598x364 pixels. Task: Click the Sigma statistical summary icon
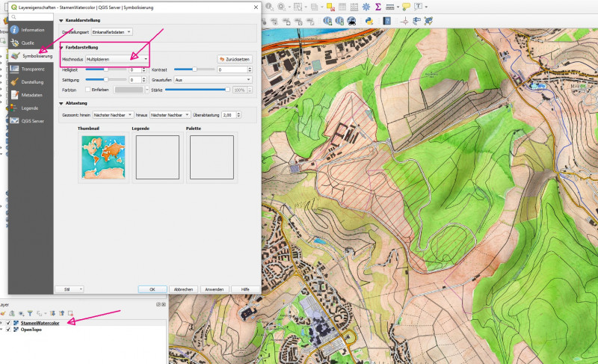click(378, 7)
